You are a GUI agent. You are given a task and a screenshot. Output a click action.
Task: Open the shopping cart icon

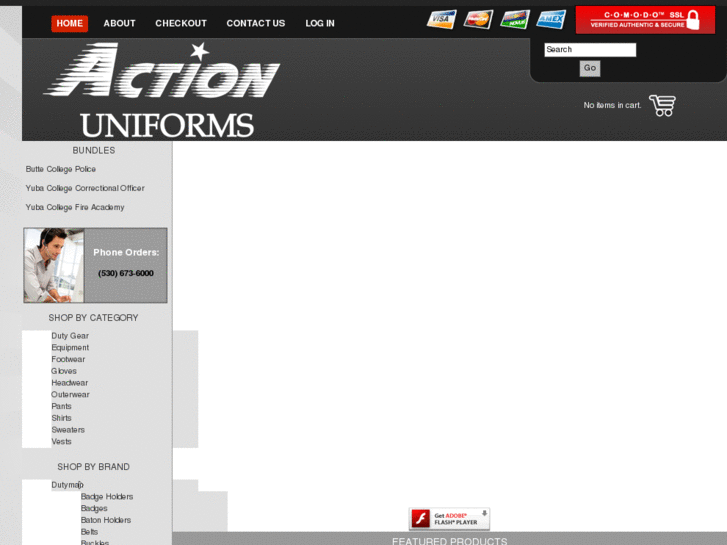[663, 106]
